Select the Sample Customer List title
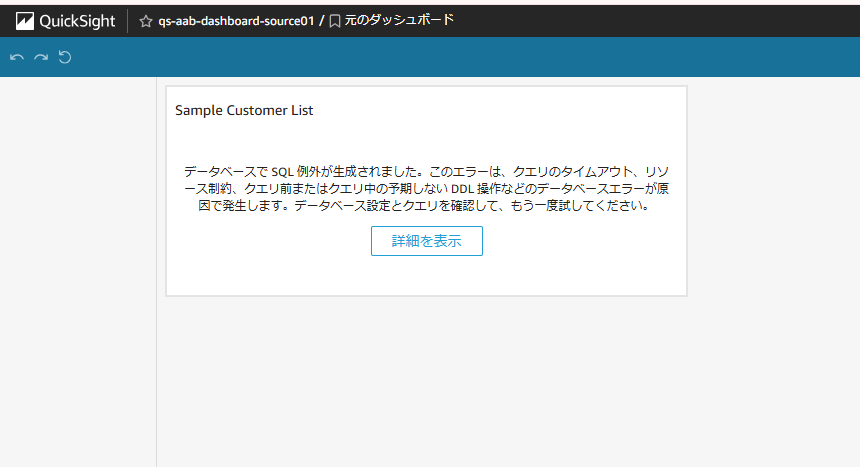The width and height of the screenshot is (860, 467). pyautogui.click(x=244, y=110)
